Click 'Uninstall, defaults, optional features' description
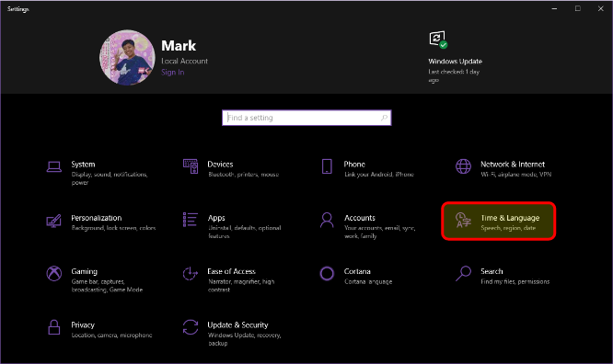Screen dimensions: 613x364 pyautogui.click(x=244, y=232)
